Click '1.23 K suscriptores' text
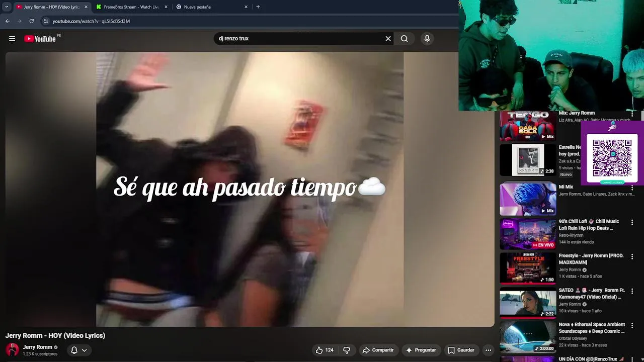Screen dimensions: 644x362 pos(40,354)
